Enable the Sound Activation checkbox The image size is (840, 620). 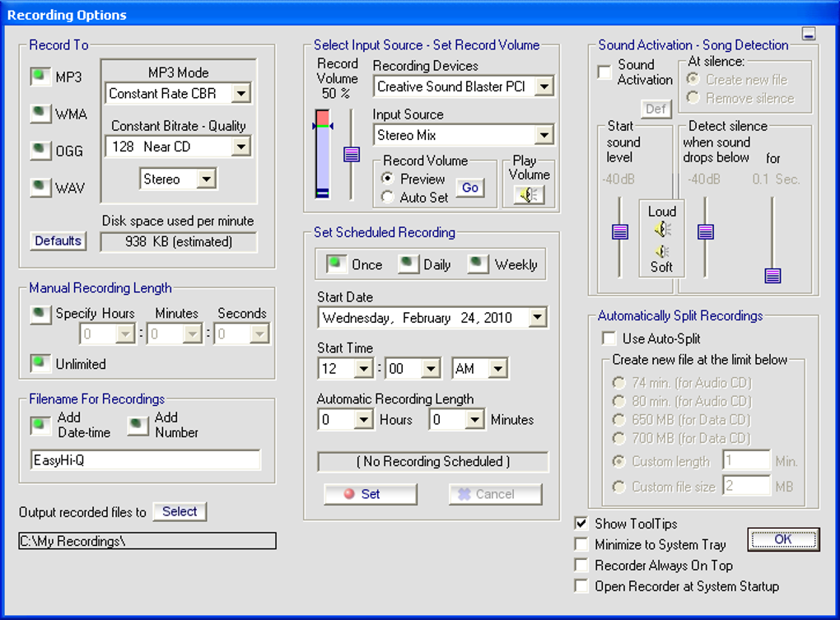(x=604, y=72)
